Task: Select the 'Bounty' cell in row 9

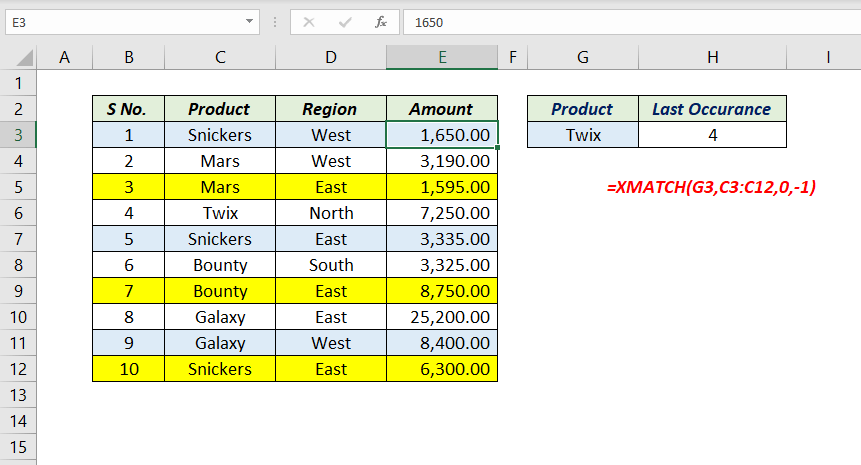Action: [x=220, y=290]
